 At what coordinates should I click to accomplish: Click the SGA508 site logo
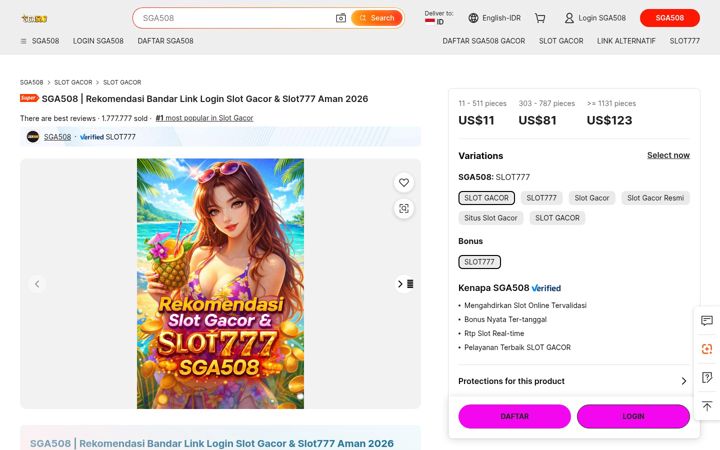[34, 18]
